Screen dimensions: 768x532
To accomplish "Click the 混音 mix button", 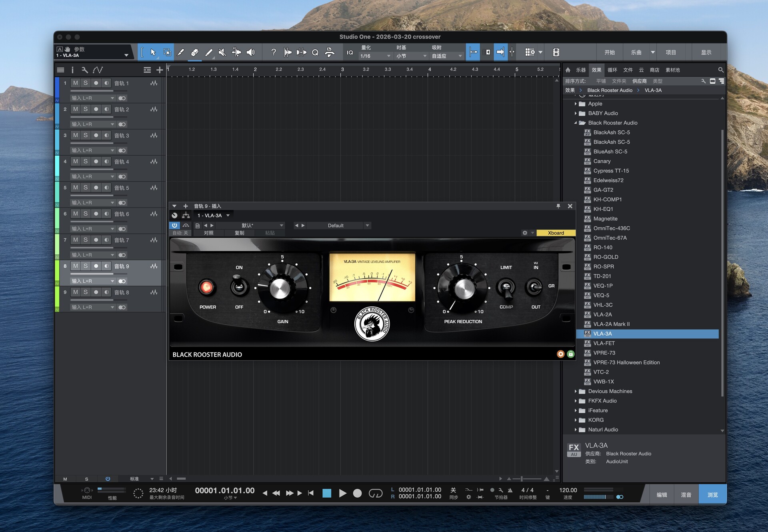I will [x=686, y=495].
